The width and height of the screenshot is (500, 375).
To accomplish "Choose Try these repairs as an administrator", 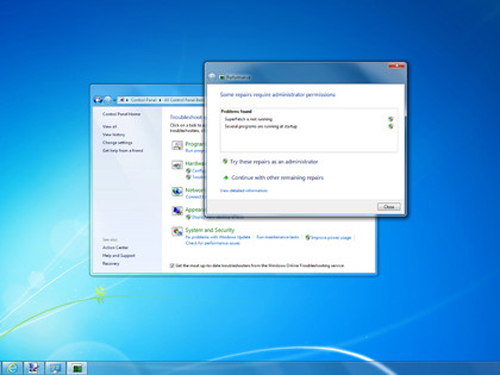I will click(x=274, y=162).
